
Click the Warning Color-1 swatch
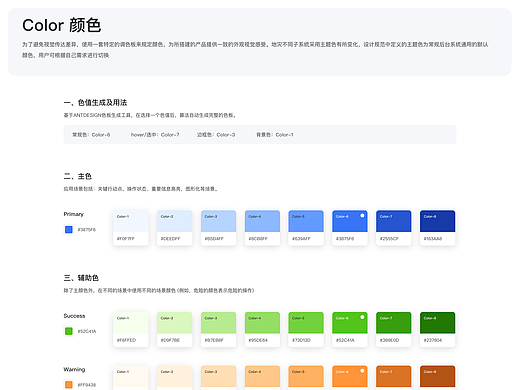[131, 378]
